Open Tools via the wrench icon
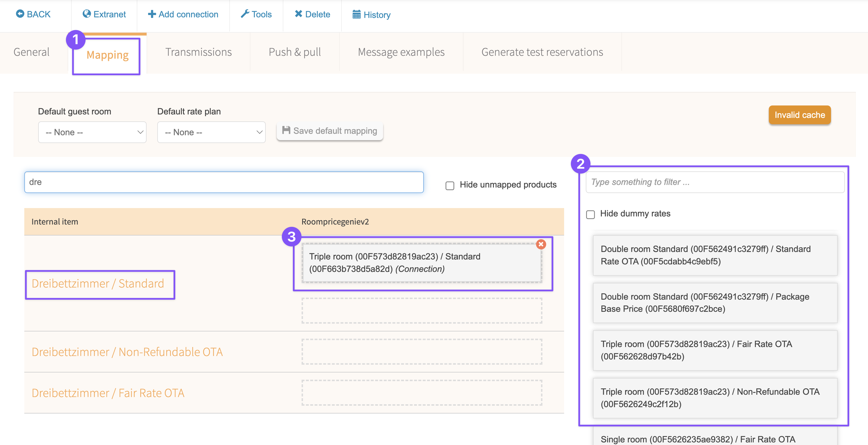Viewport: 868px width, 445px height. [x=245, y=14]
